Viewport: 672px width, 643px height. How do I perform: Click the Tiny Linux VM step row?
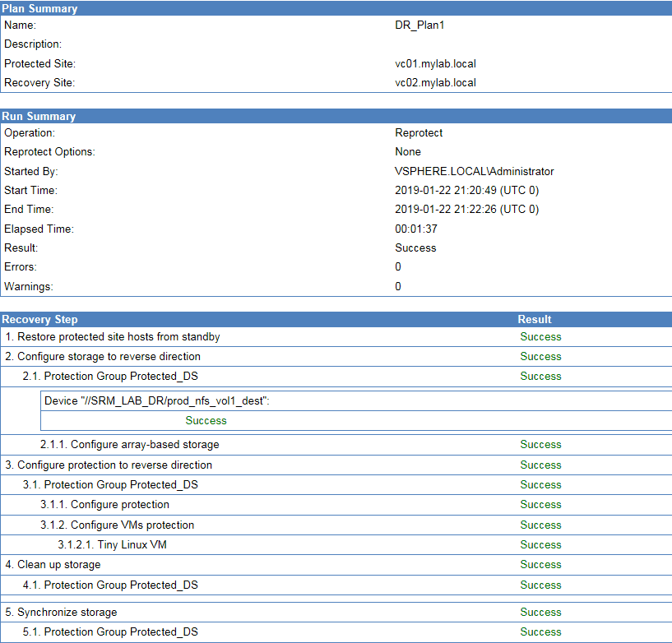coord(114,545)
